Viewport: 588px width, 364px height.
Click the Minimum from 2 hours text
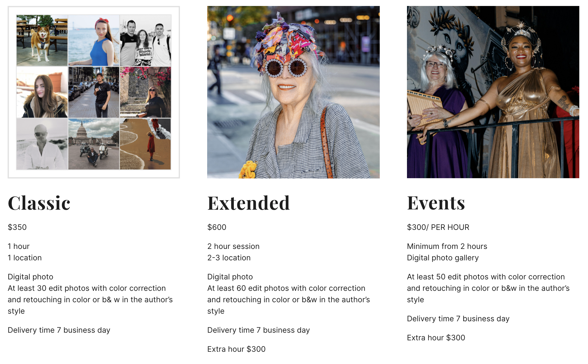447,246
